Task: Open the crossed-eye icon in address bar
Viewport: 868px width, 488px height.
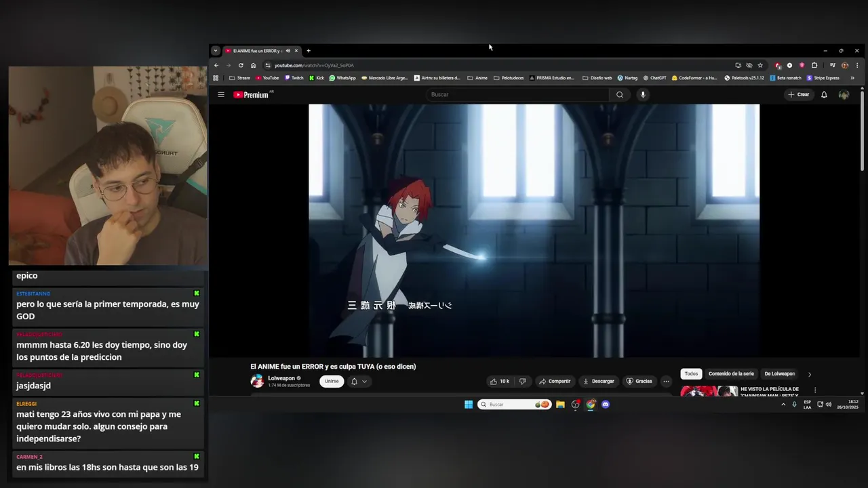Action: pos(749,66)
